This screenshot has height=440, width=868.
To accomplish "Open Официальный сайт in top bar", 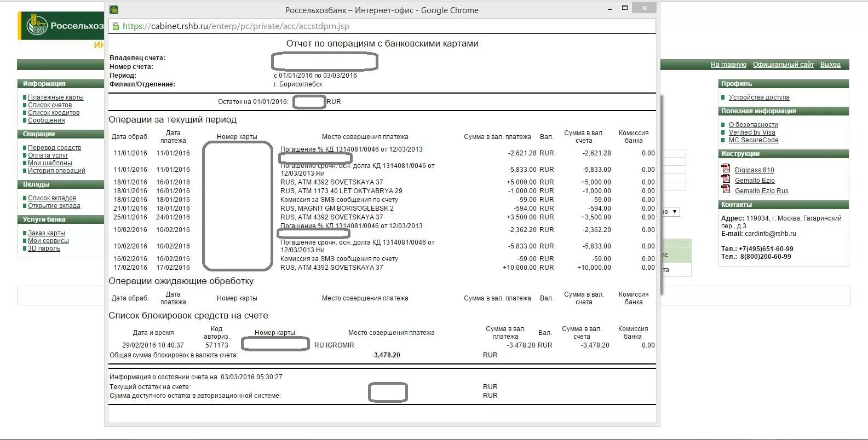I will [x=783, y=65].
